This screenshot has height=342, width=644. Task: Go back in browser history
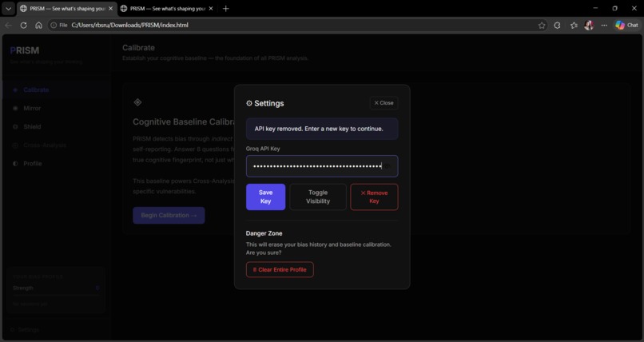[8, 25]
